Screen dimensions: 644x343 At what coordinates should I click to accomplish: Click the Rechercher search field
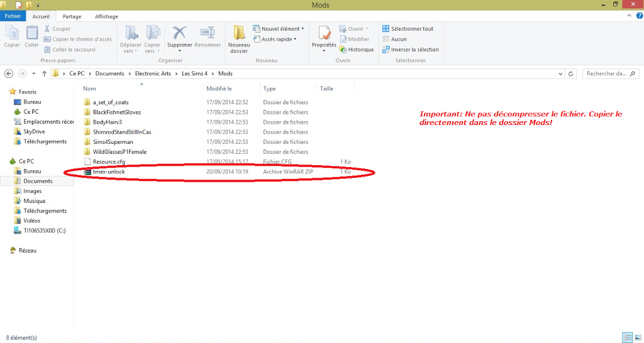point(610,73)
